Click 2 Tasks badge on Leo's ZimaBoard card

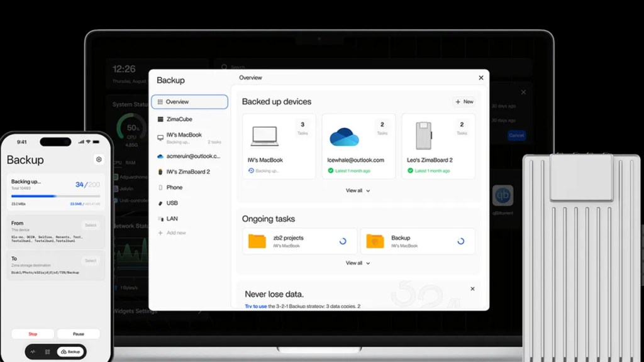[462, 128]
